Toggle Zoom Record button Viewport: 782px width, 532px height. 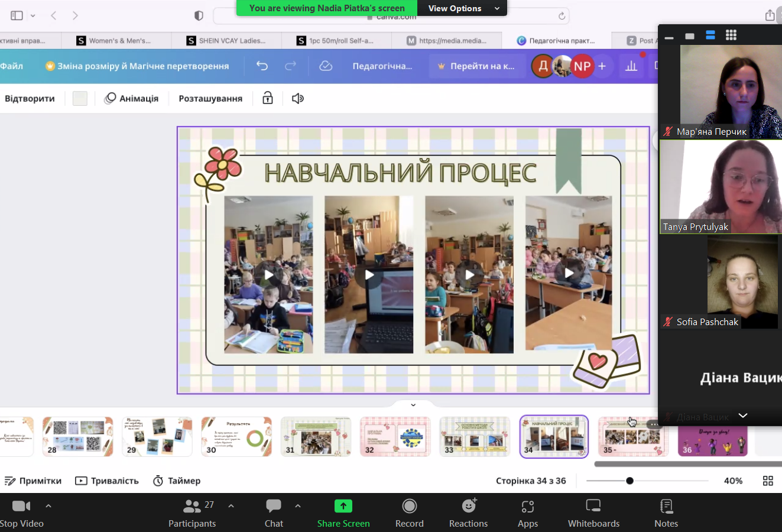(409, 513)
